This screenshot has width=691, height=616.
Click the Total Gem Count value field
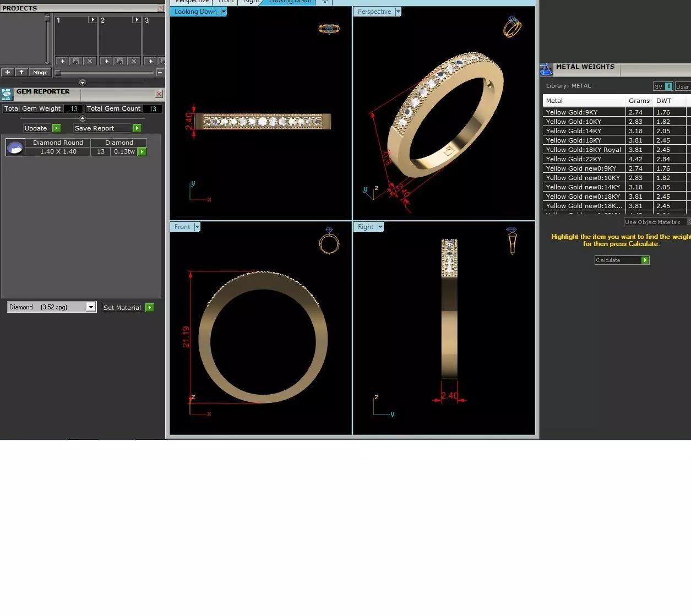click(x=153, y=109)
